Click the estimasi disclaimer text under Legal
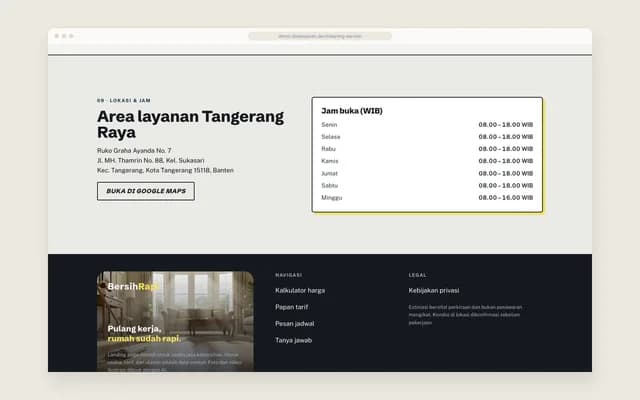640x400 pixels. coord(465,315)
